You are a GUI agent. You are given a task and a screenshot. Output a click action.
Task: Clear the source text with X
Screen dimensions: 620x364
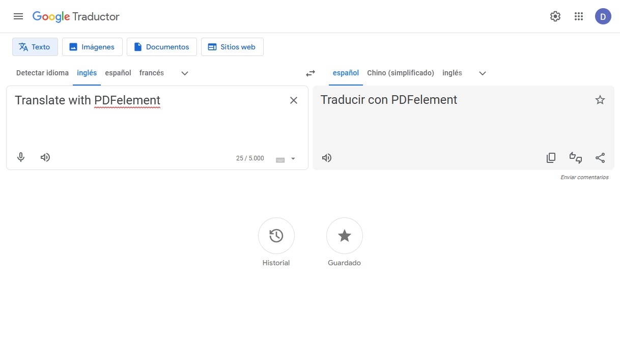294,100
